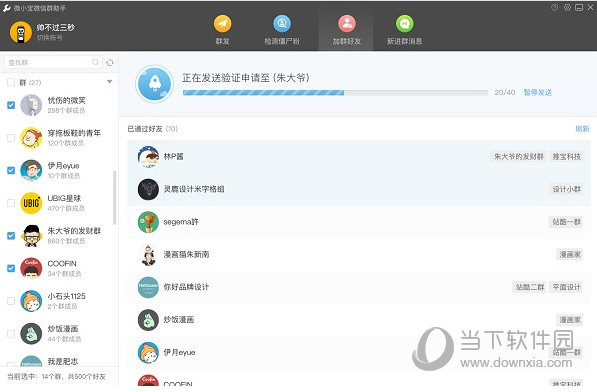Click the user profile avatar 帅不过三秒
Image resolution: width=597 pixels, height=392 pixels.
coord(21,32)
